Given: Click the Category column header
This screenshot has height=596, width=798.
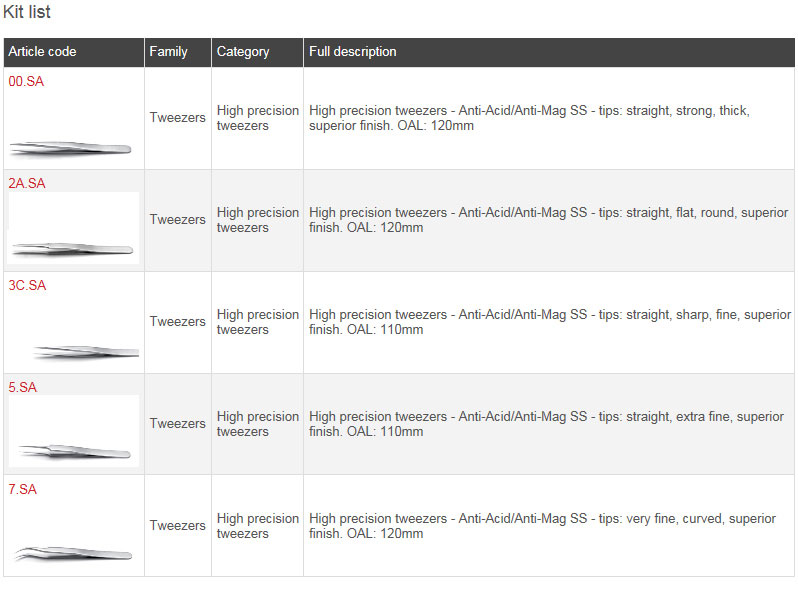Looking at the screenshot, I should click(x=257, y=52).
